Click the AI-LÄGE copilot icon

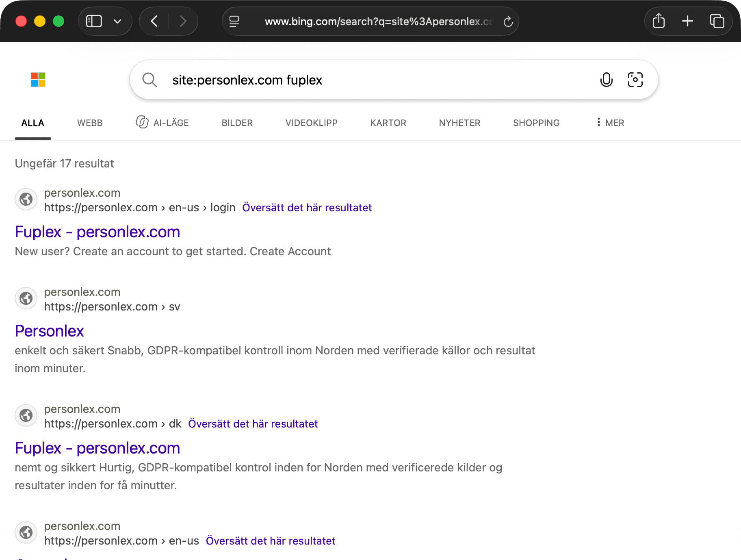tap(142, 122)
